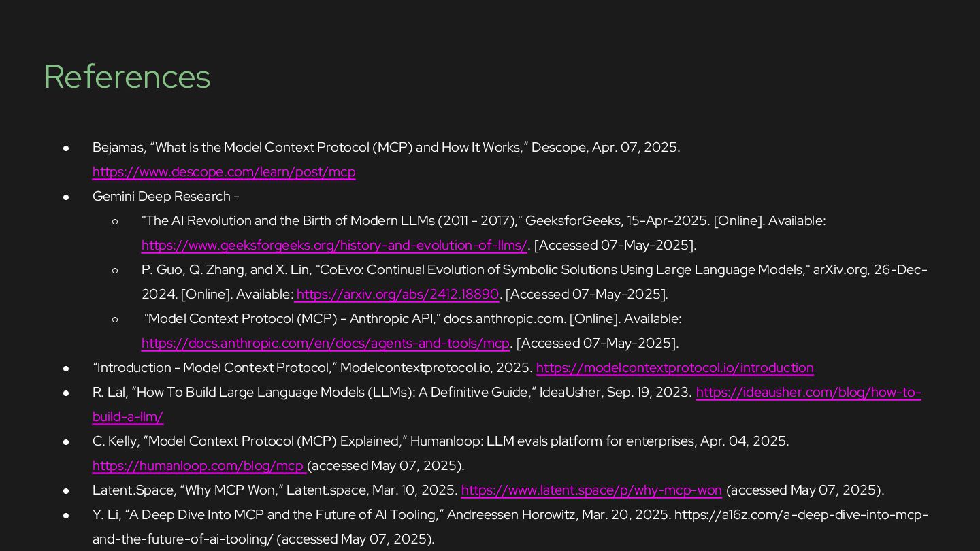Open the latent.space why-mcp-won link

click(x=591, y=490)
